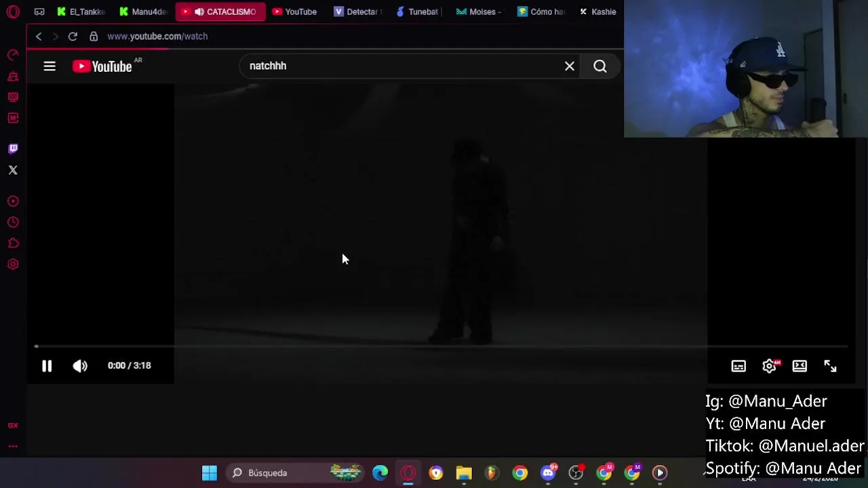
Task: Open the GX Cleaner sidebar icon
Action: [13, 76]
